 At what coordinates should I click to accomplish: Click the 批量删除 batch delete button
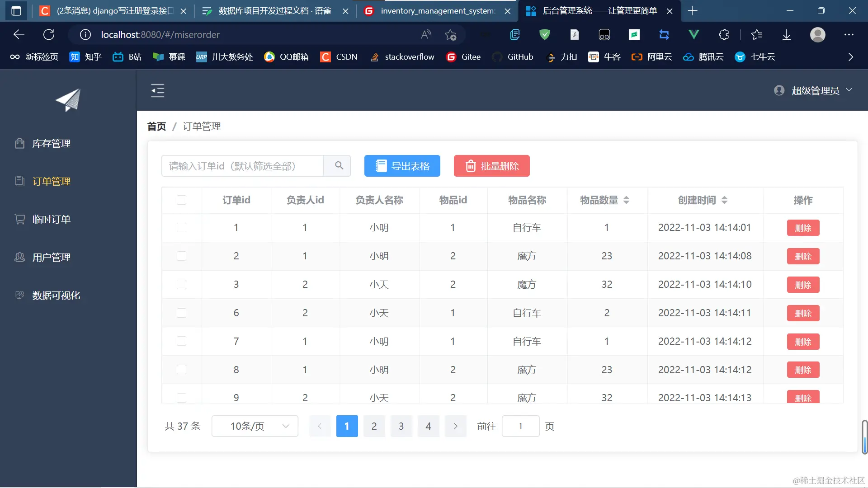492,166
